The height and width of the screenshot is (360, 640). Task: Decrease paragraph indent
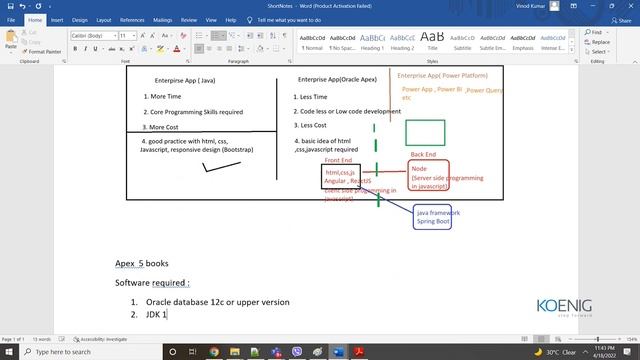(x=250, y=36)
